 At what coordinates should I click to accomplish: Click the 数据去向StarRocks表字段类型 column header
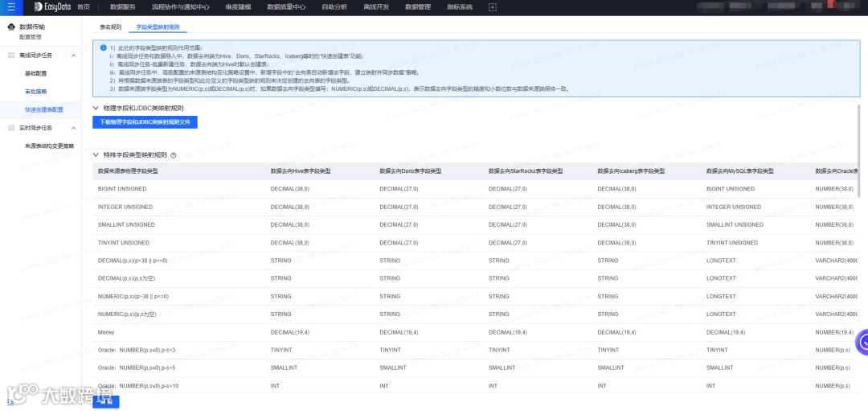click(x=526, y=171)
